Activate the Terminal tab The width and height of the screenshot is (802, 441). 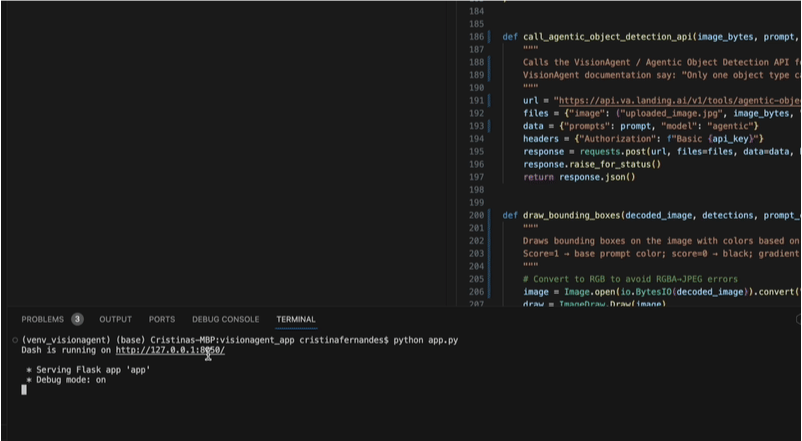(x=296, y=319)
